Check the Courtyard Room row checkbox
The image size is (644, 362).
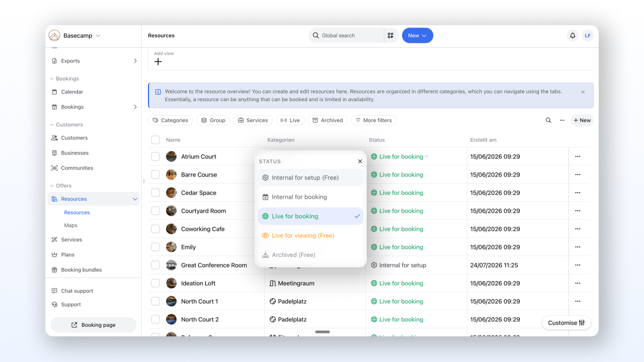coord(155,211)
